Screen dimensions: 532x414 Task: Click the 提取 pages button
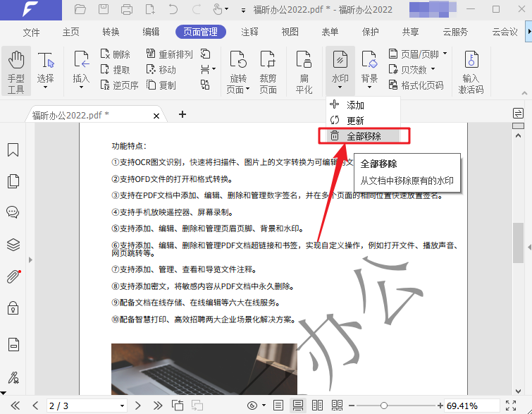tap(116, 70)
